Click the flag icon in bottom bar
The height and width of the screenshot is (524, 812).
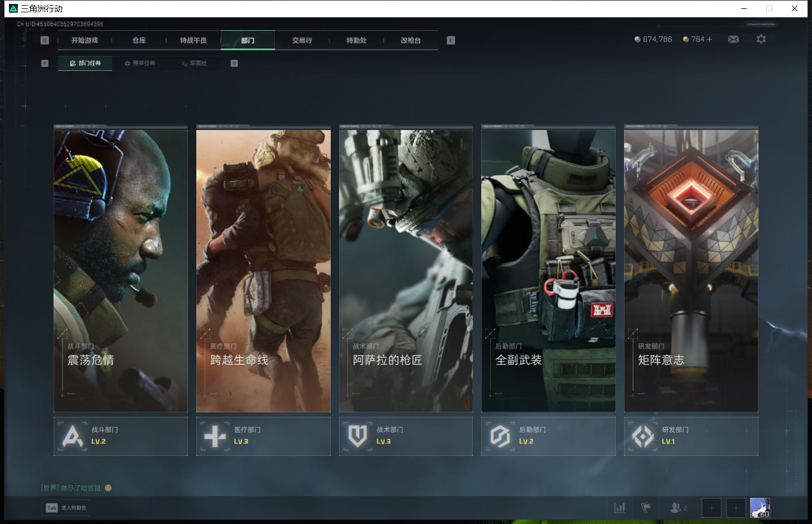646,508
